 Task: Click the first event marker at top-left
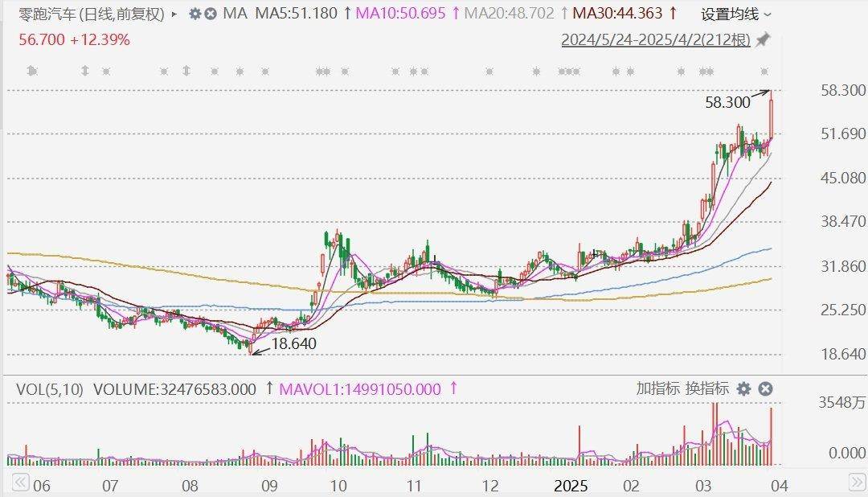[32, 72]
